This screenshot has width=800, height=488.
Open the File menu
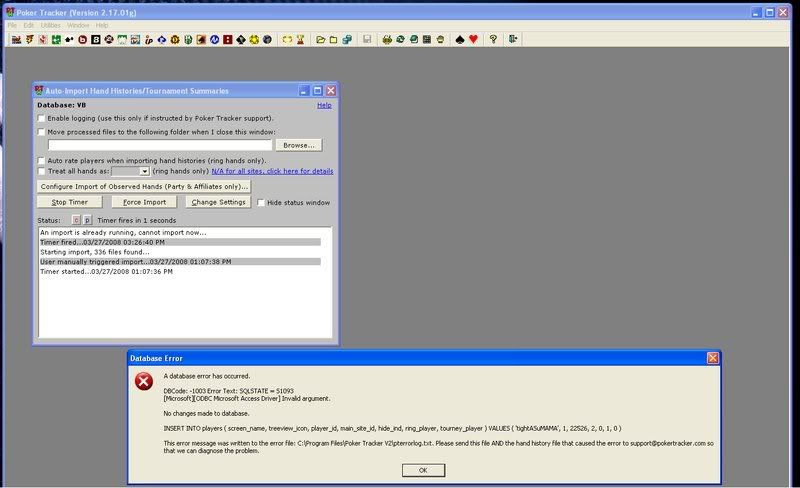(13, 24)
